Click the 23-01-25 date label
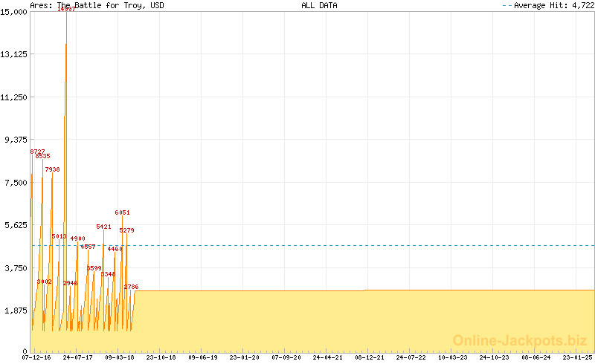This screenshot has height=364, width=595. (x=579, y=357)
